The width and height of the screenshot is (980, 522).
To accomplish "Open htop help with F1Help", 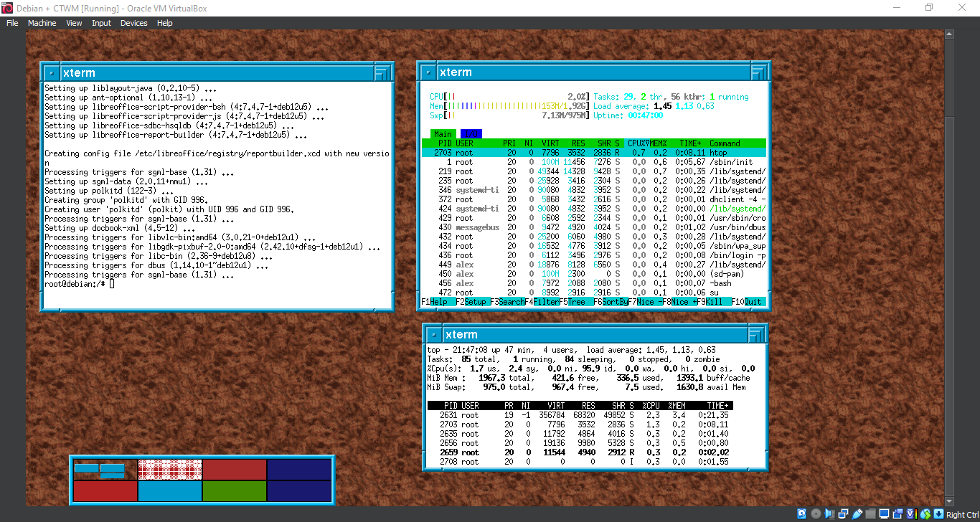I will pyautogui.click(x=430, y=302).
